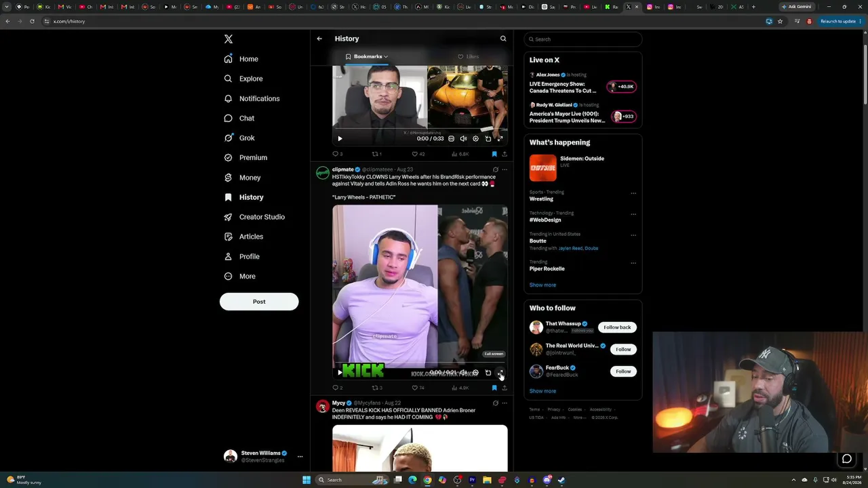The height and width of the screenshot is (488, 868).
Task: Open settings gear on clipmate video
Action: 475,373
